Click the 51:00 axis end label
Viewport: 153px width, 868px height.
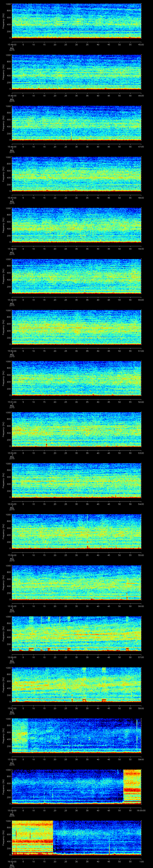141,351
